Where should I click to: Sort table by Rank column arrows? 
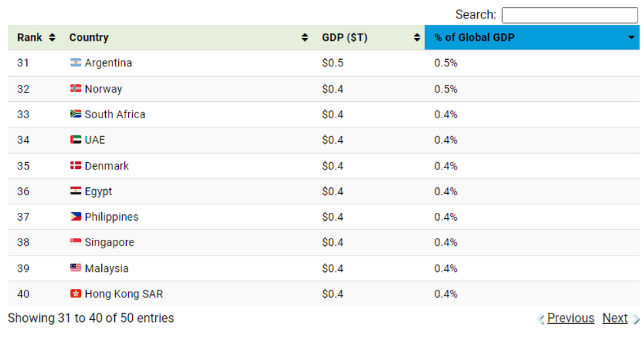(x=53, y=37)
